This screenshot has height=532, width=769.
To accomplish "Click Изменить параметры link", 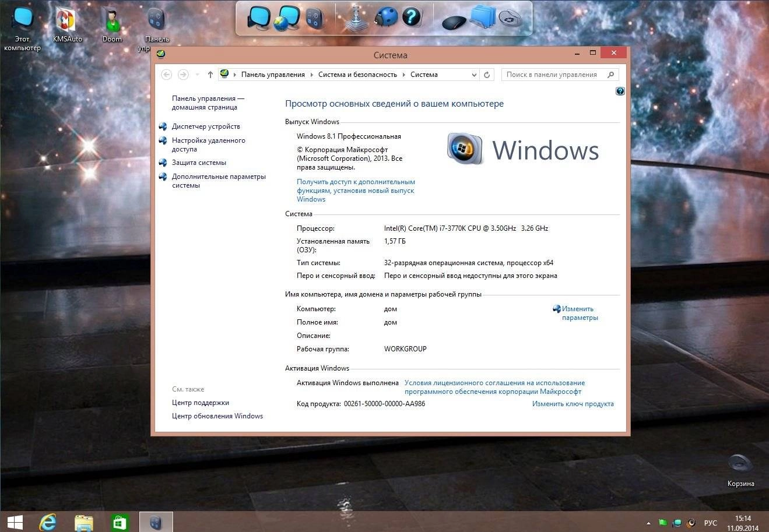I will coord(580,313).
